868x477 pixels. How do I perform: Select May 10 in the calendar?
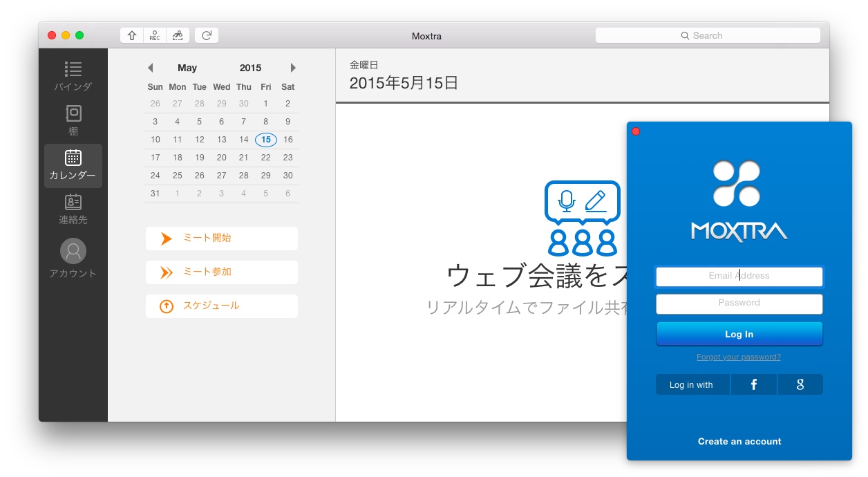(155, 140)
